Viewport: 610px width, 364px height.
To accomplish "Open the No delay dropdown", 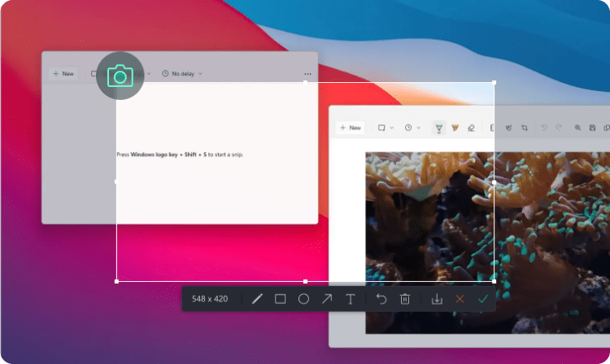I will 182,74.
